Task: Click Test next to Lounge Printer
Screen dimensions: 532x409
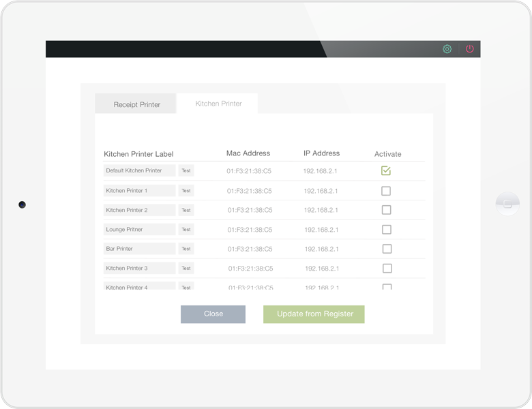Action: (x=186, y=230)
